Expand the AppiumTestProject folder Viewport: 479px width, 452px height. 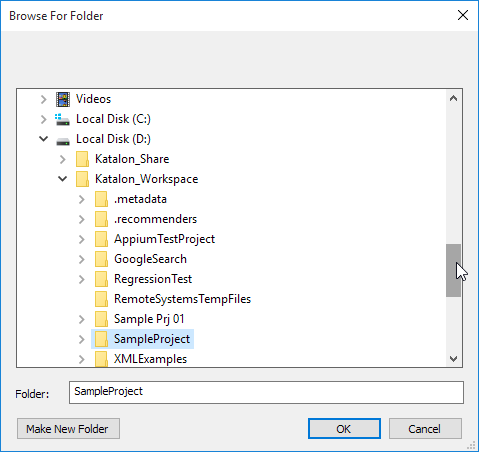coord(82,239)
